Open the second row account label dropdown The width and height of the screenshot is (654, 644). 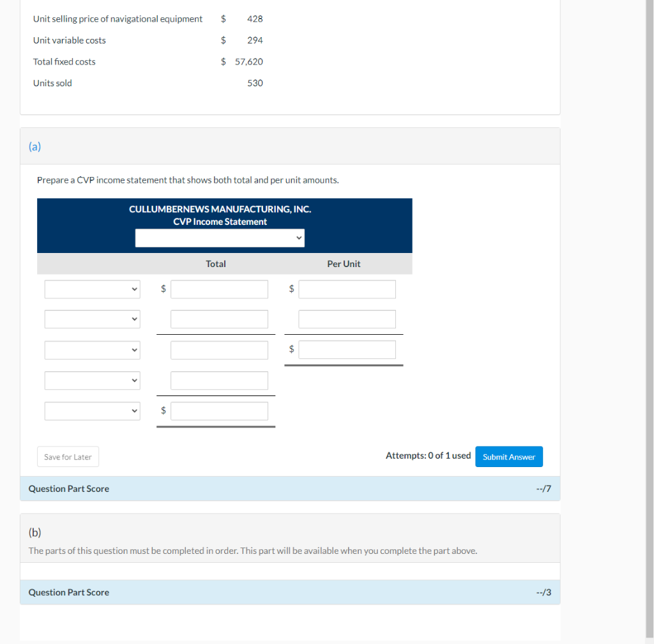tap(92, 319)
